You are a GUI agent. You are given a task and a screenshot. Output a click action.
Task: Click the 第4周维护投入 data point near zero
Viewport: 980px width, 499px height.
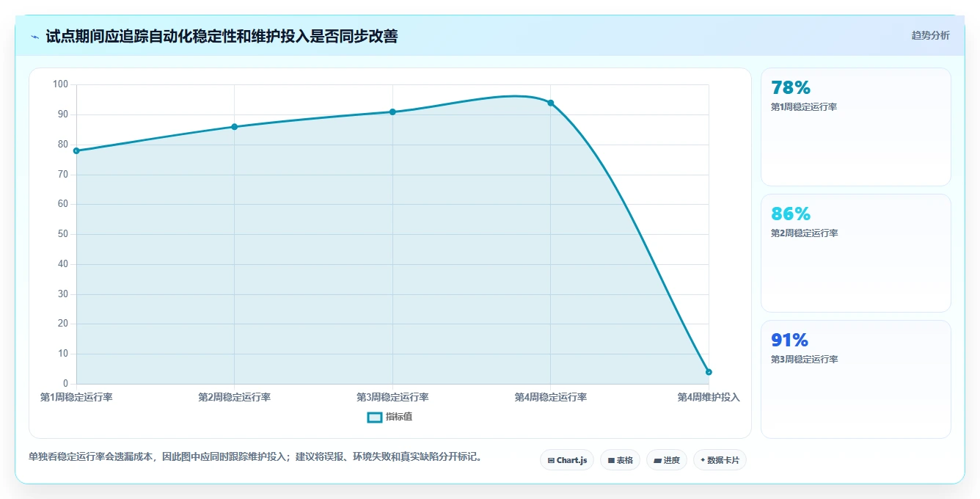pos(709,372)
